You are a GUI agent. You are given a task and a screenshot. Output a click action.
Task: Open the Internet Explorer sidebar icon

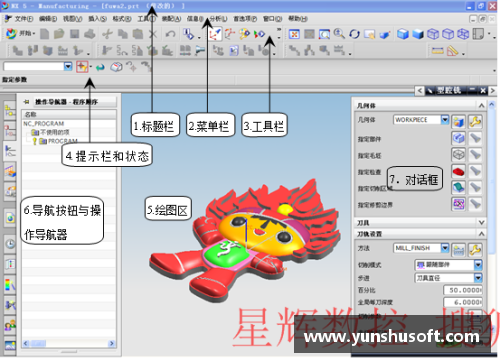click(10, 218)
